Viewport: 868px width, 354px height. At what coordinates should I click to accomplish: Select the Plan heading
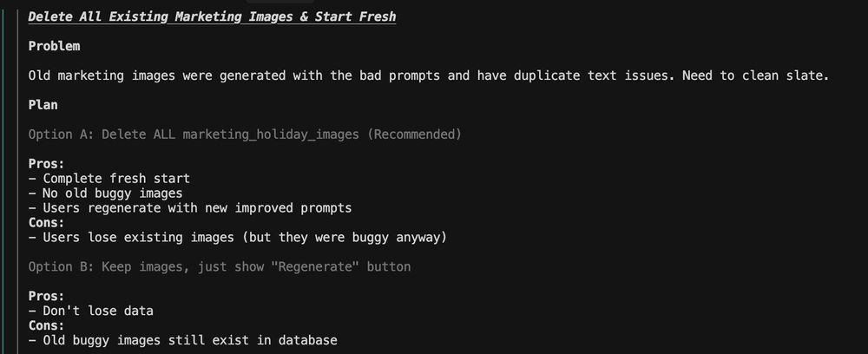43,105
